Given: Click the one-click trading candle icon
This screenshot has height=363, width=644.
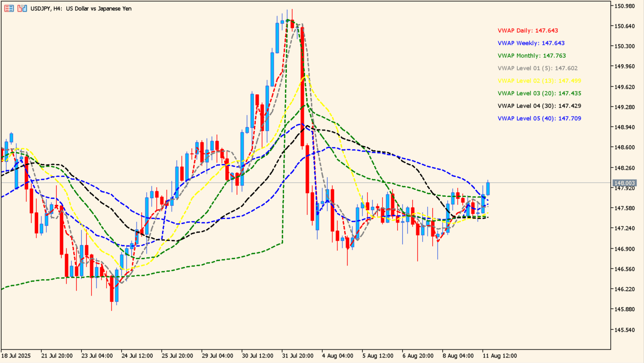Looking at the screenshot, I should click(22, 9).
